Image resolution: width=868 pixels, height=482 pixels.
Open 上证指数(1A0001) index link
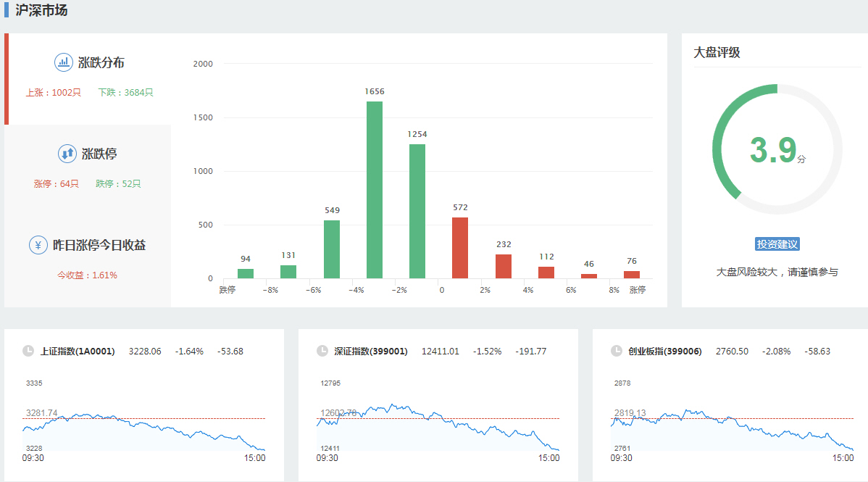pos(78,352)
